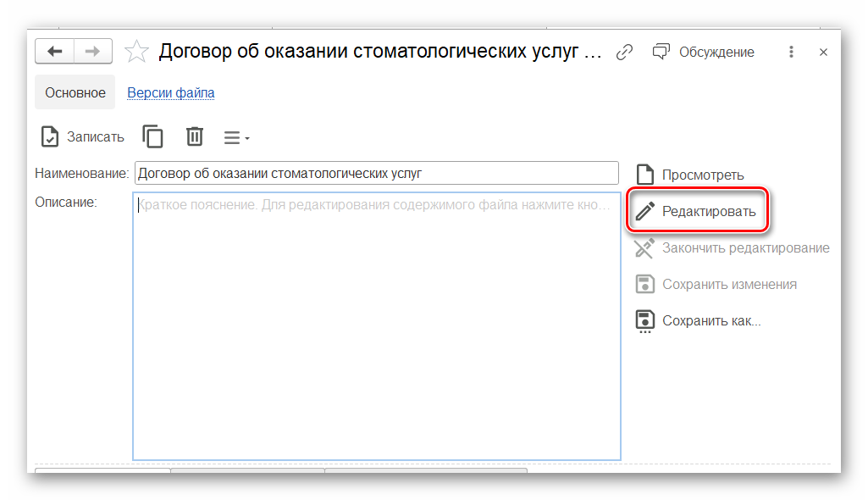Go back with the left arrow button
The image size is (868, 500).
[54, 52]
